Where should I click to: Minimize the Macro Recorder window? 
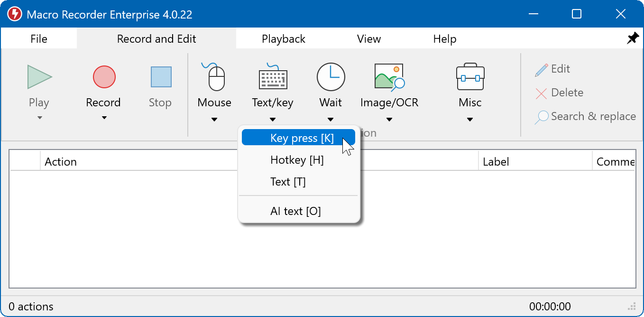click(x=533, y=14)
